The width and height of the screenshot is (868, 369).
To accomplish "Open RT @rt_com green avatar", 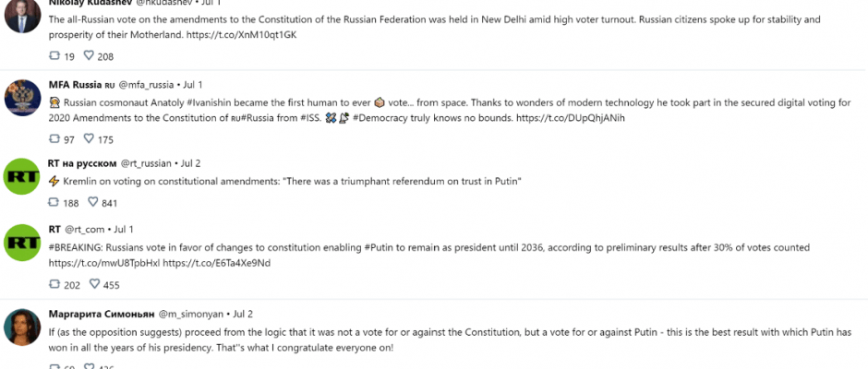I will 23,243.
